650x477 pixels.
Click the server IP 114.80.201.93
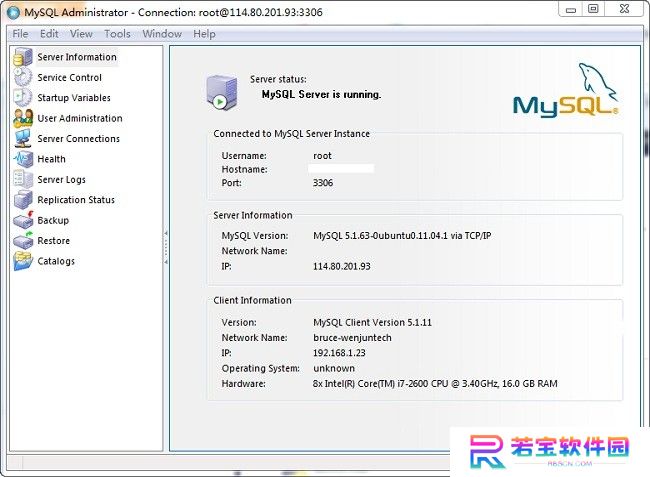coord(342,266)
